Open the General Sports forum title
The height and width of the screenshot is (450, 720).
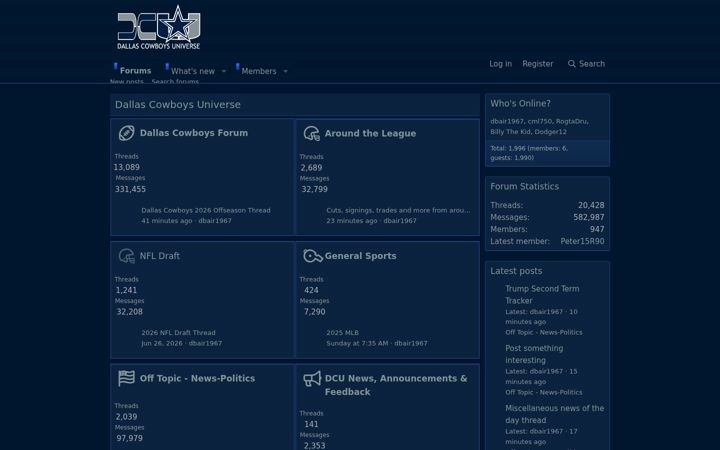(360, 256)
